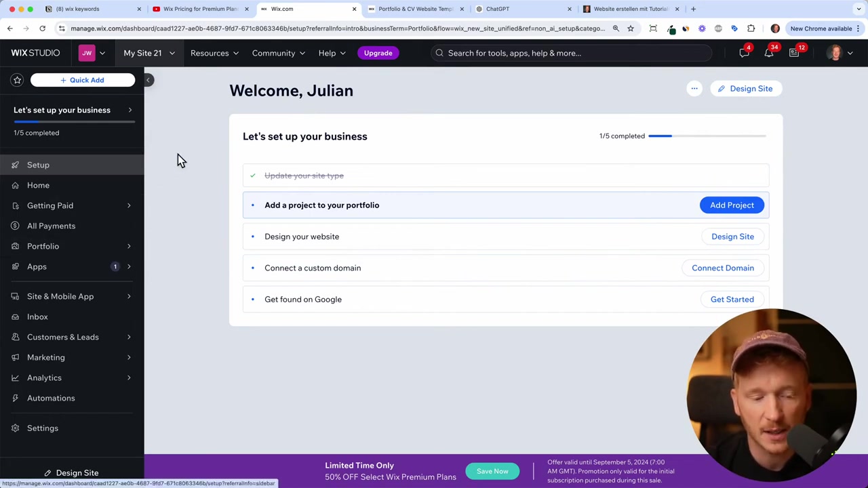This screenshot has width=868, height=488.
Task: Open the Resources menu
Action: 214,53
